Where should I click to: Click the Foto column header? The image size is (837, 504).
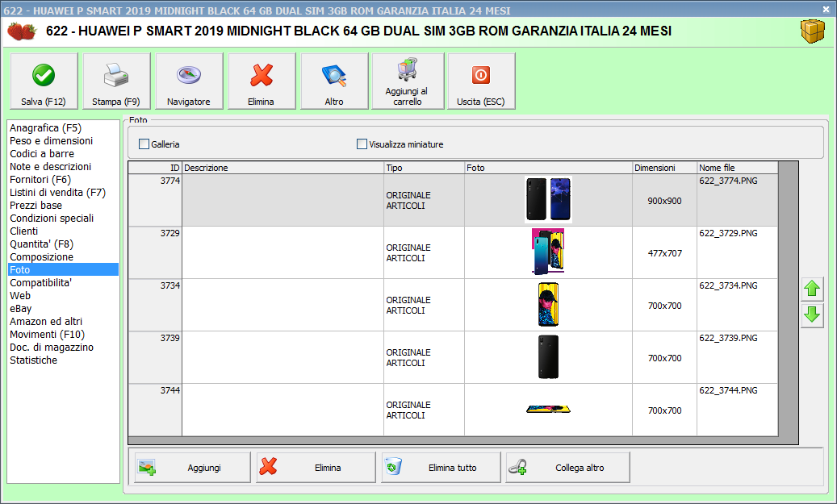[x=549, y=168]
